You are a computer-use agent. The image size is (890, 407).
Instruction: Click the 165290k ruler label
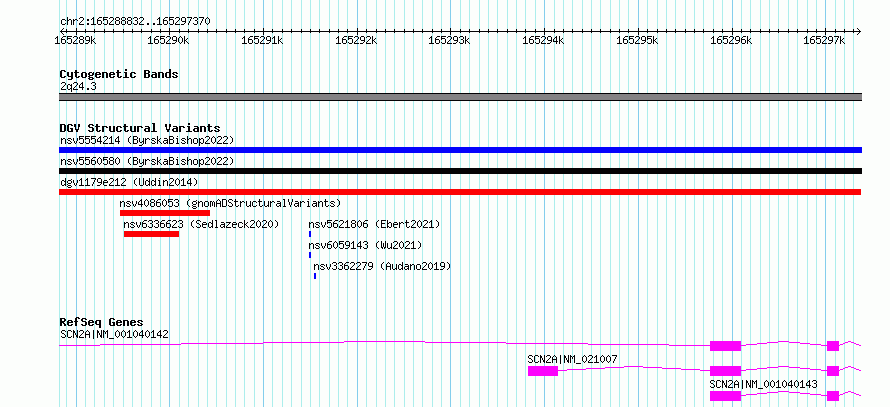[169, 40]
